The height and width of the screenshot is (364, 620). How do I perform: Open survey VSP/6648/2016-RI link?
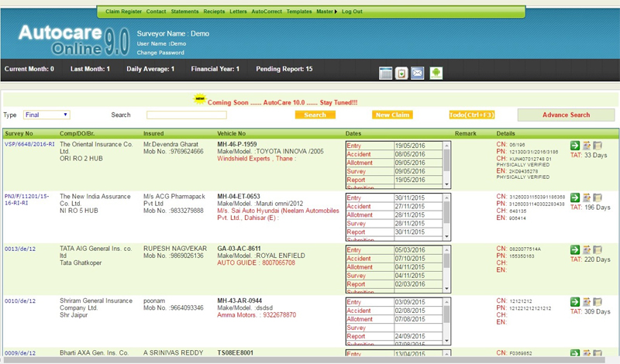[x=29, y=144]
